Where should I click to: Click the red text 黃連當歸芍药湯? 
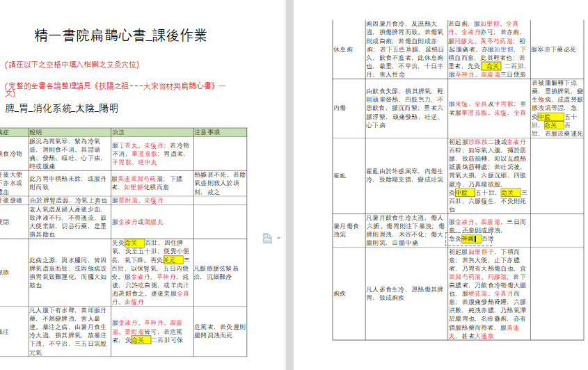coord(141,179)
